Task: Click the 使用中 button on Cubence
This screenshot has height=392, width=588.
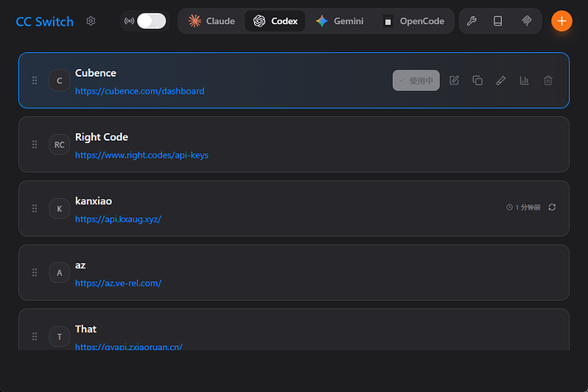Action: click(416, 80)
